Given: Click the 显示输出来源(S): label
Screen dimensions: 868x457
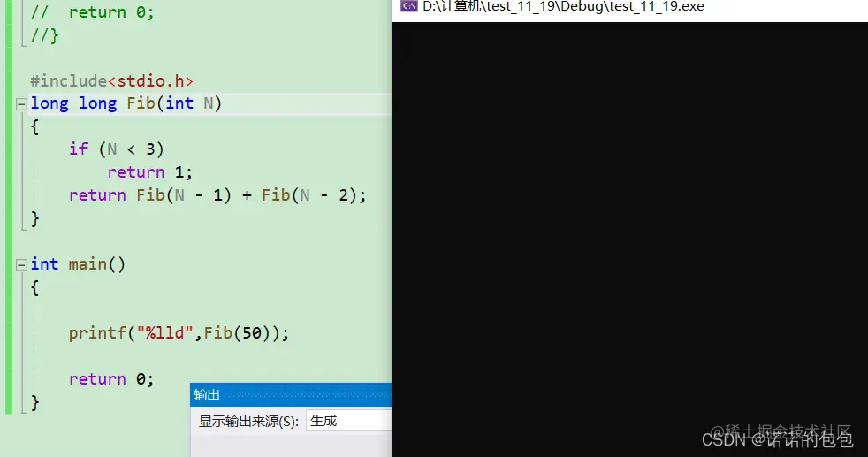Looking at the screenshot, I should click(248, 422).
